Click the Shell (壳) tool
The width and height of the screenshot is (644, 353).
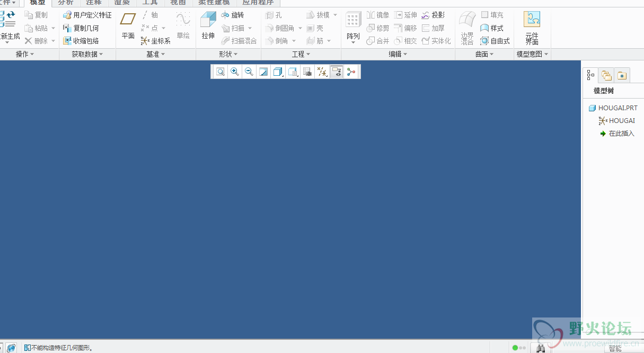[x=315, y=28]
